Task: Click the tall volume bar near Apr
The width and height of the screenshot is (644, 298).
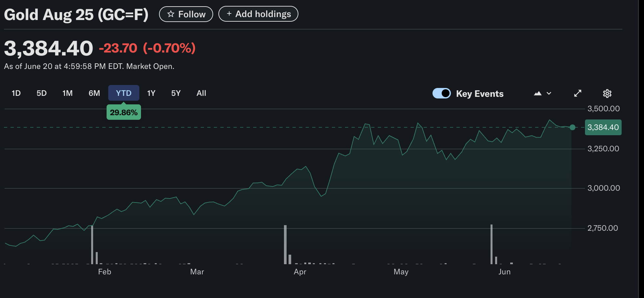Action: pyautogui.click(x=285, y=245)
